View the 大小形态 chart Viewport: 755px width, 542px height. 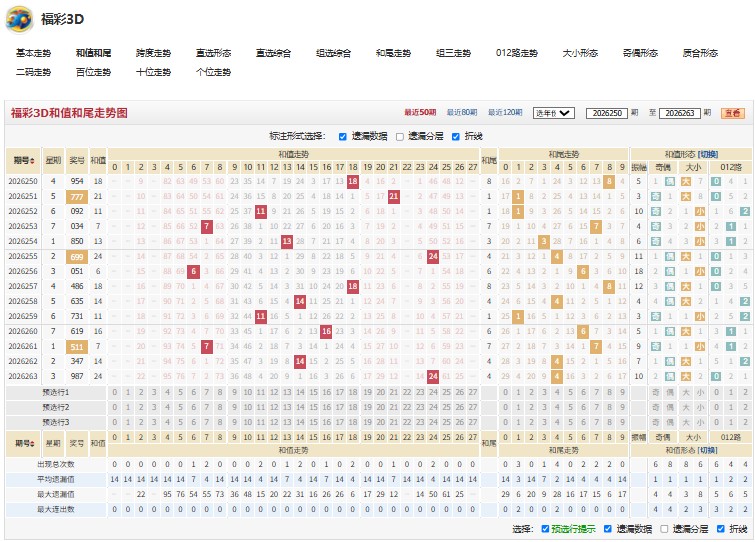point(580,53)
